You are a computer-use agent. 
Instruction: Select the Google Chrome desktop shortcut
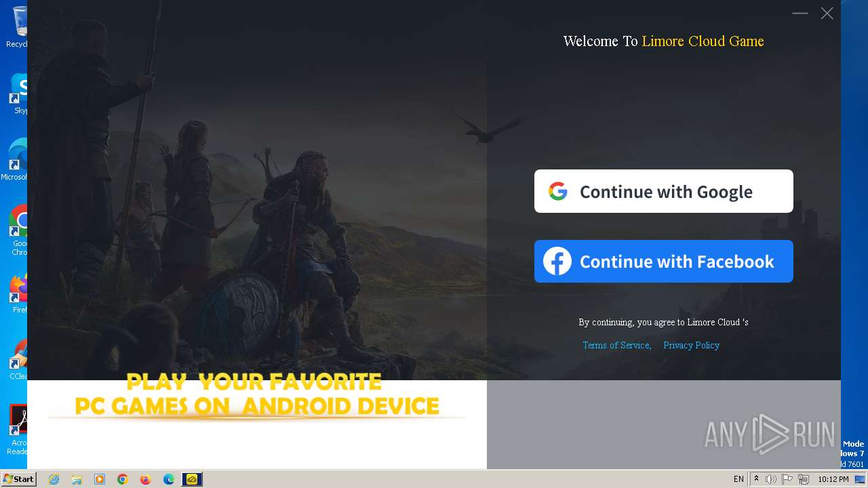pos(18,230)
